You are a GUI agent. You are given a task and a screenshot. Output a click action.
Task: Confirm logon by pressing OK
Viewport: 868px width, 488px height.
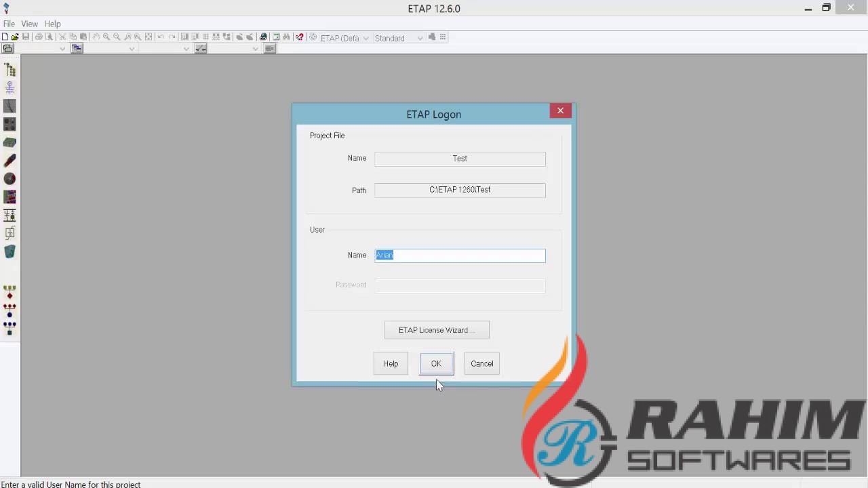[x=436, y=363]
